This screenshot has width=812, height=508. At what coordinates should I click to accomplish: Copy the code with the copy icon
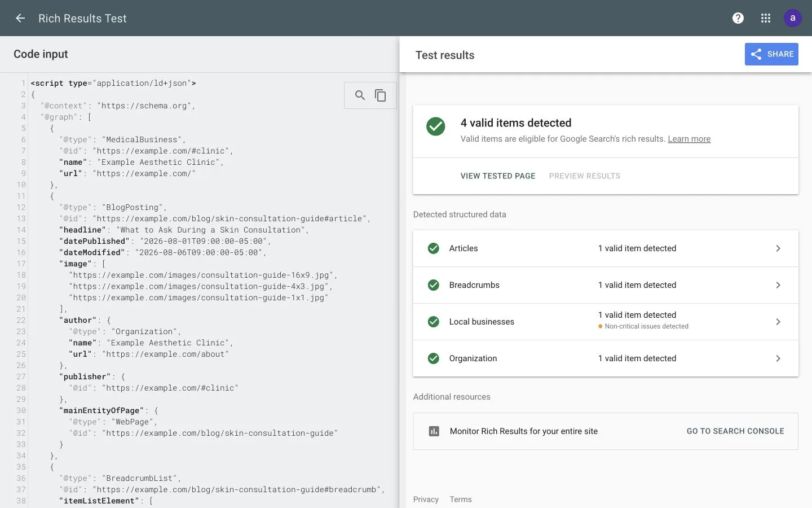[381, 95]
